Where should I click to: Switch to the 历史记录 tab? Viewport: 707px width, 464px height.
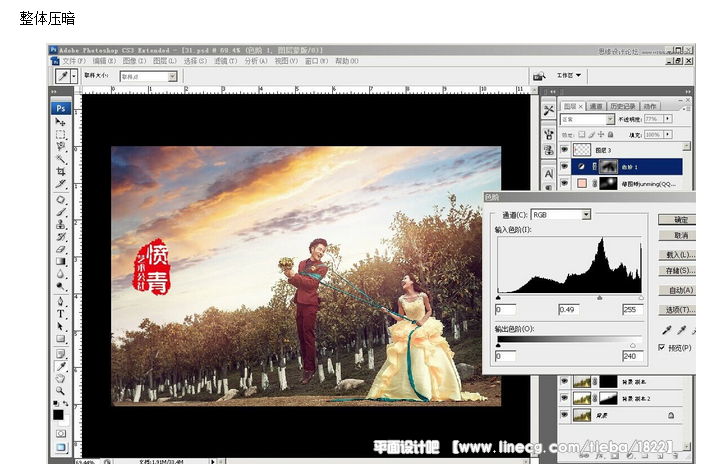pos(623,106)
